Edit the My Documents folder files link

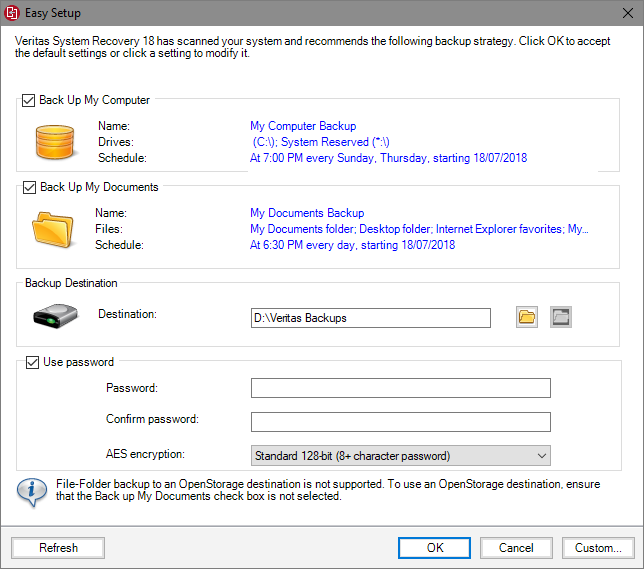coord(419,229)
